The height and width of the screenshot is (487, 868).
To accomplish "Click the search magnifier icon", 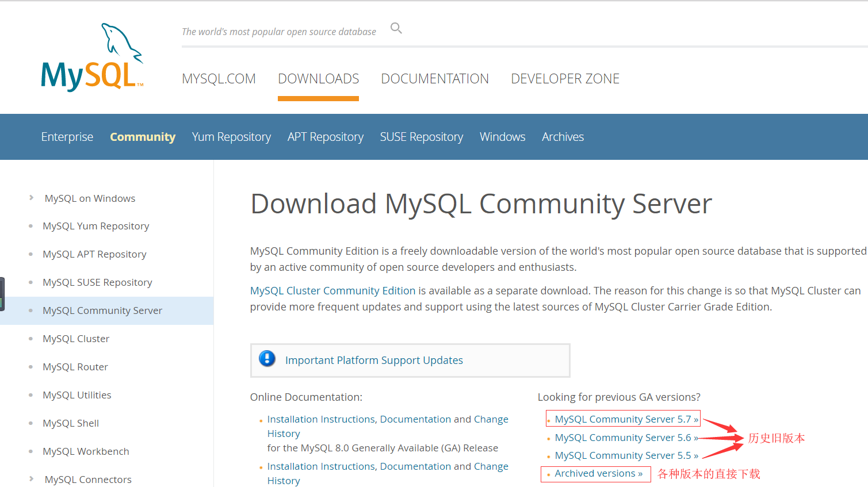I will (396, 28).
